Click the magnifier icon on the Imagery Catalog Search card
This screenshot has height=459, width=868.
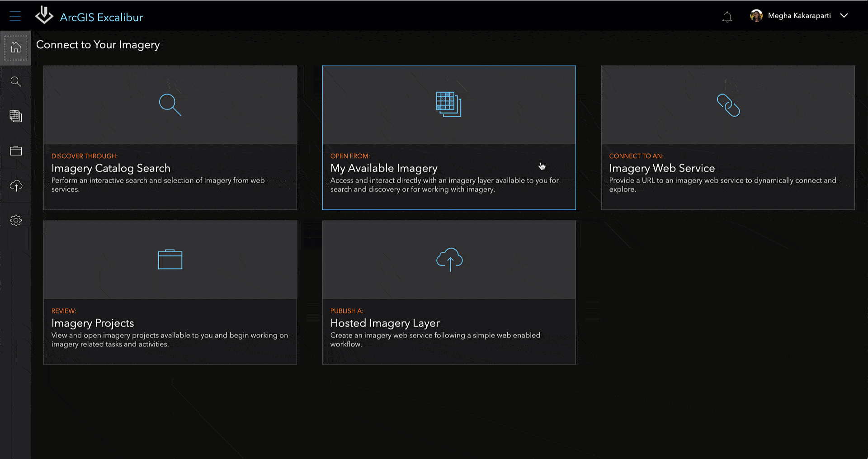pyautogui.click(x=170, y=104)
